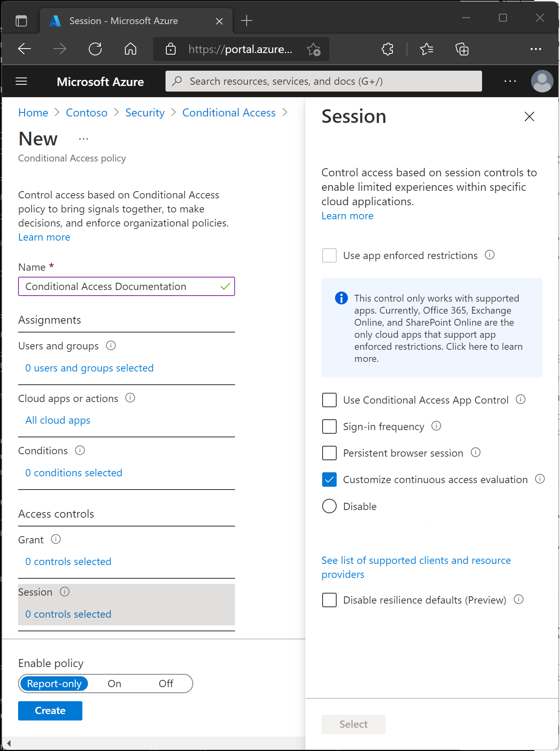Switch Enable policy to On
The image size is (560, 751).
(x=114, y=684)
